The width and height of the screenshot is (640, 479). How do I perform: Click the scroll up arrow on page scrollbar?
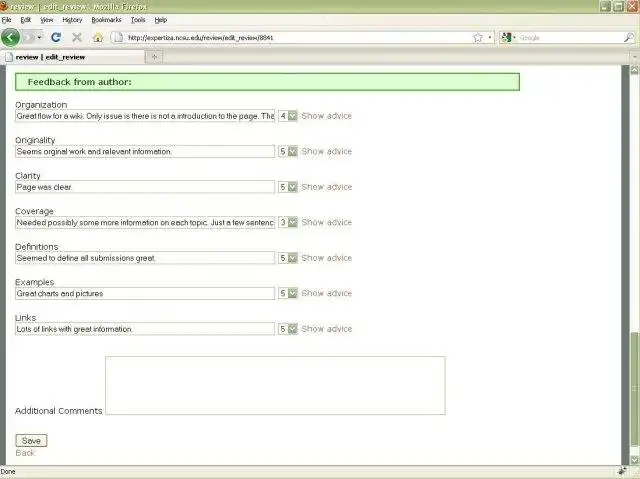tap(635, 70)
